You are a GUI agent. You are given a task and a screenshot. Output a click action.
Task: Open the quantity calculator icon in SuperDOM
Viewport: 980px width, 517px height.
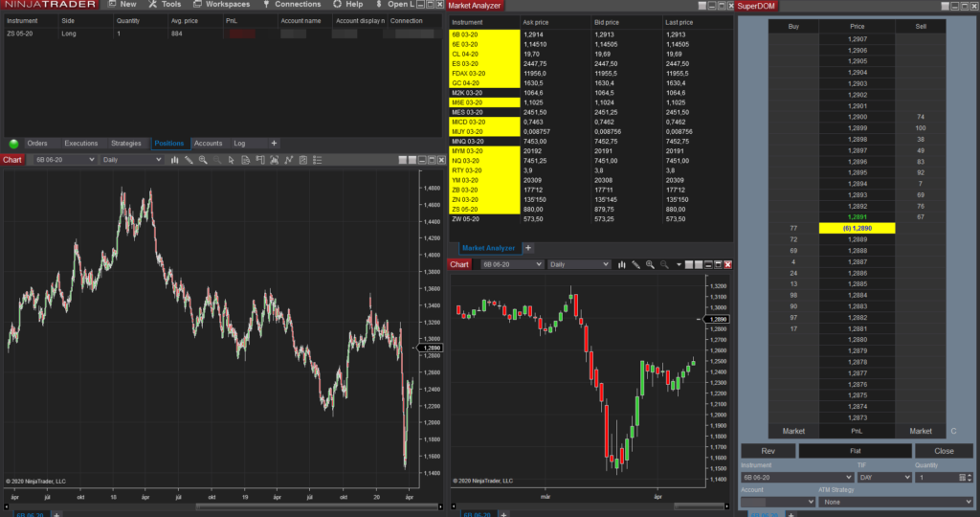pyautogui.click(x=962, y=477)
